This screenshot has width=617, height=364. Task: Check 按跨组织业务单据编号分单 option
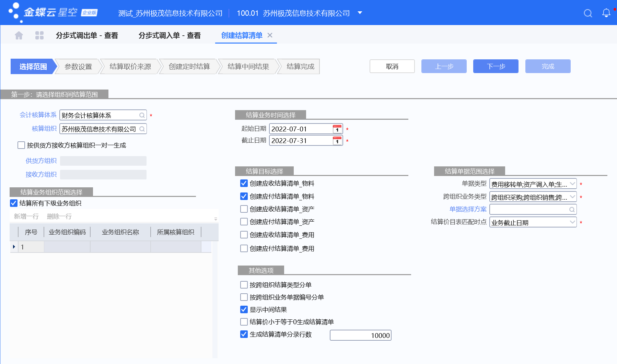pos(244,297)
